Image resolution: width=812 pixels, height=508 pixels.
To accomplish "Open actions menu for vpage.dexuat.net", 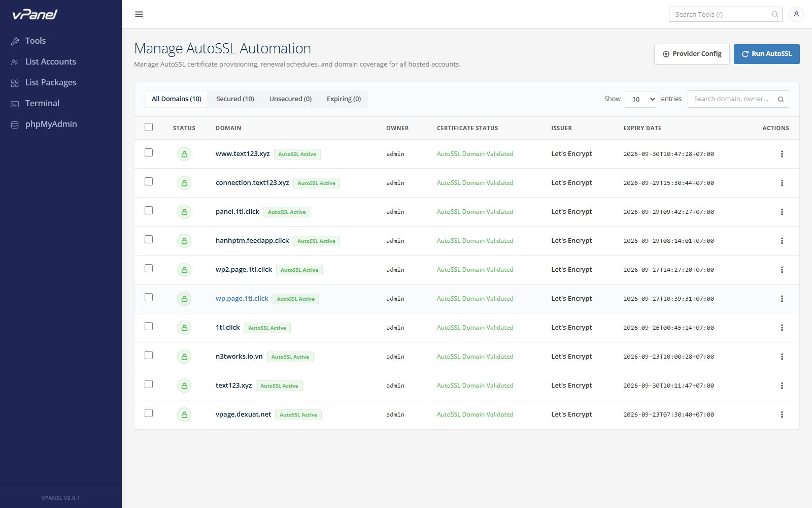I will click(x=782, y=415).
